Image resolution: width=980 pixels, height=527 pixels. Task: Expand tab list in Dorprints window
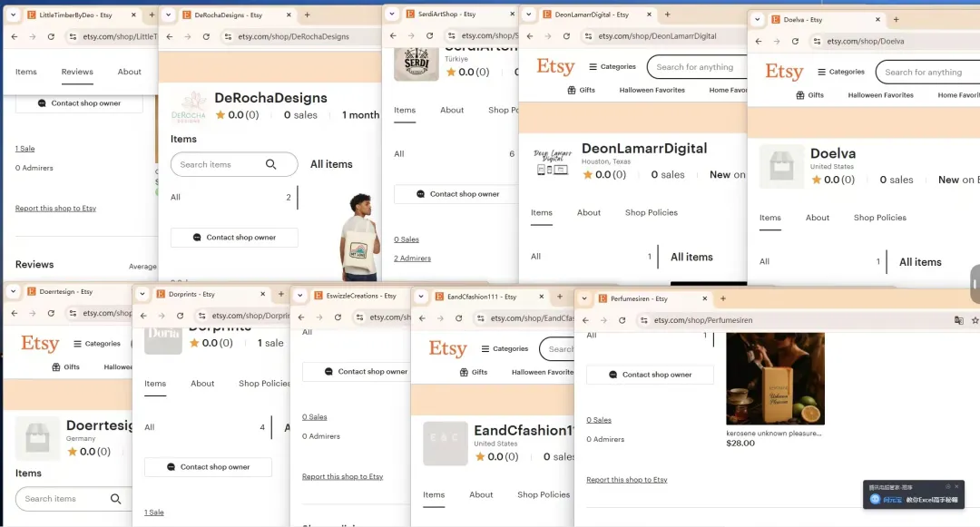pyautogui.click(x=142, y=294)
